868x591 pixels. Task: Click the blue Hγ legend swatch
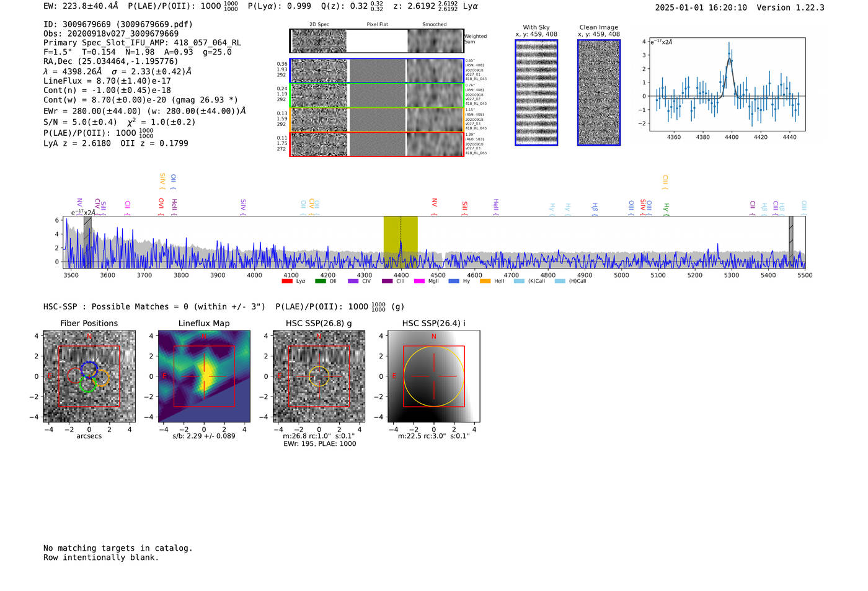coord(454,281)
